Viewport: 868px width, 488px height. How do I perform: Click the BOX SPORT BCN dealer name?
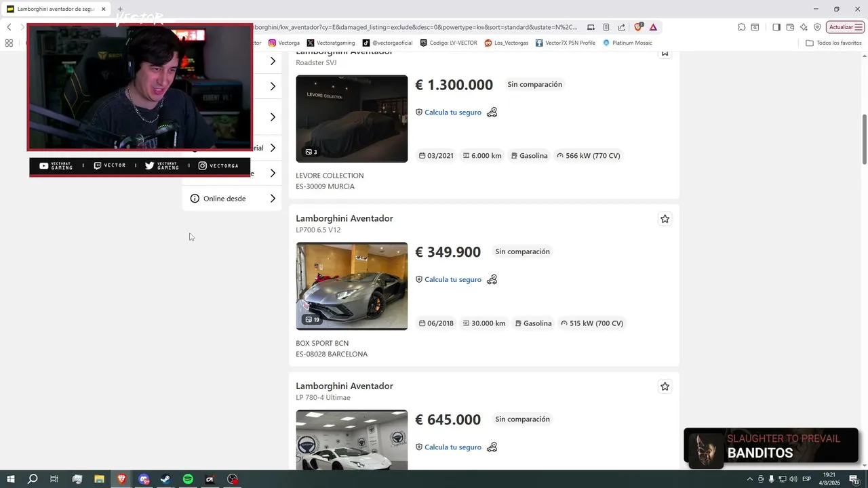click(x=322, y=343)
